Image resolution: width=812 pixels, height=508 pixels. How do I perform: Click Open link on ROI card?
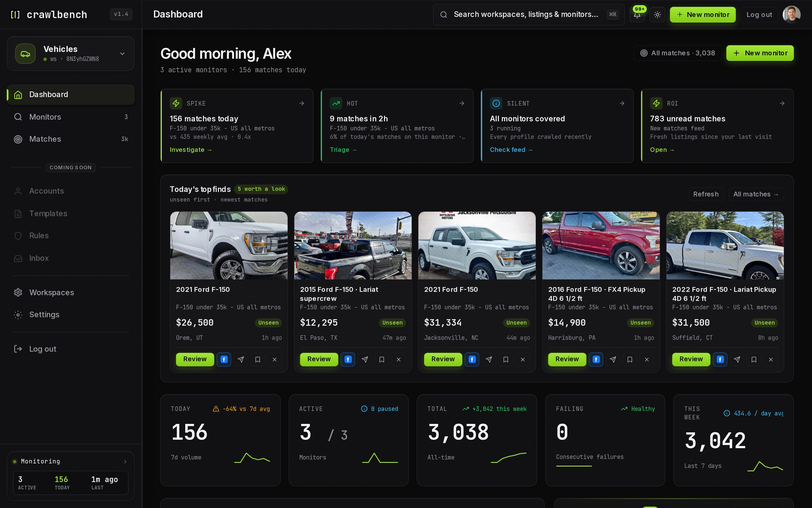click(x=662, y=150)
